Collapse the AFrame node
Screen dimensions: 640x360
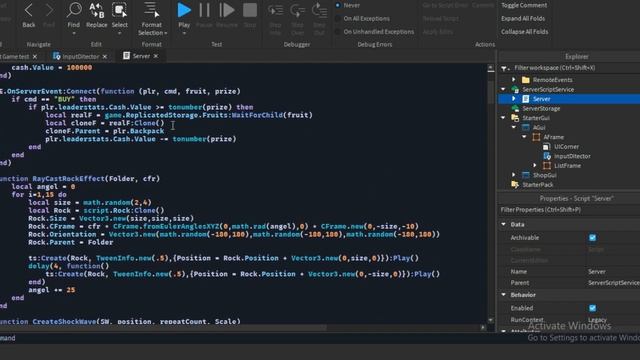(524, 137)
